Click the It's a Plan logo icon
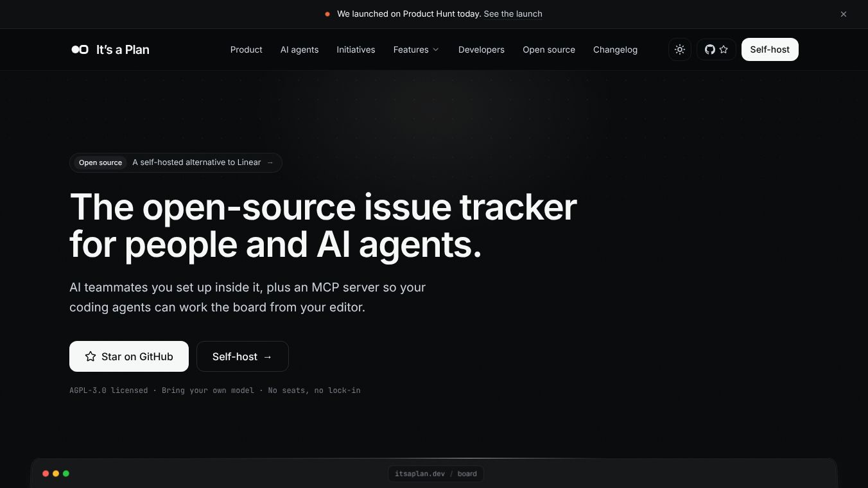This screenshot has height=488, width=868. (x=80, y=49)
